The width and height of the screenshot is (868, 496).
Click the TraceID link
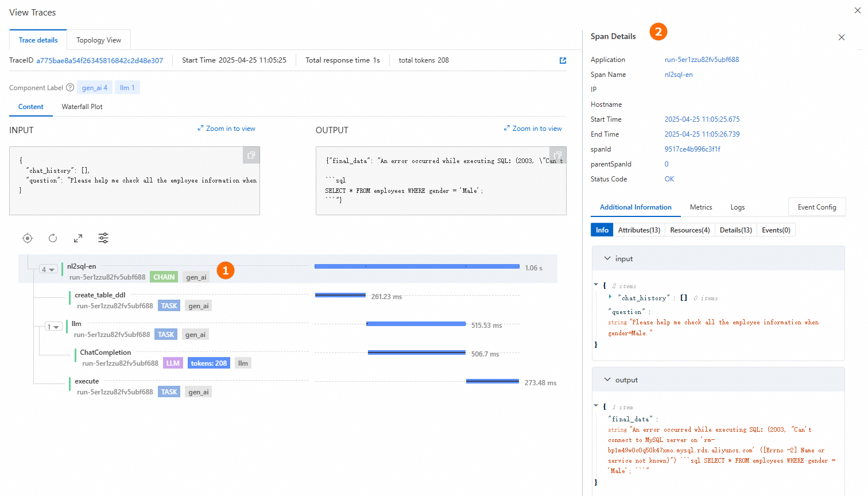click(100, 60)
